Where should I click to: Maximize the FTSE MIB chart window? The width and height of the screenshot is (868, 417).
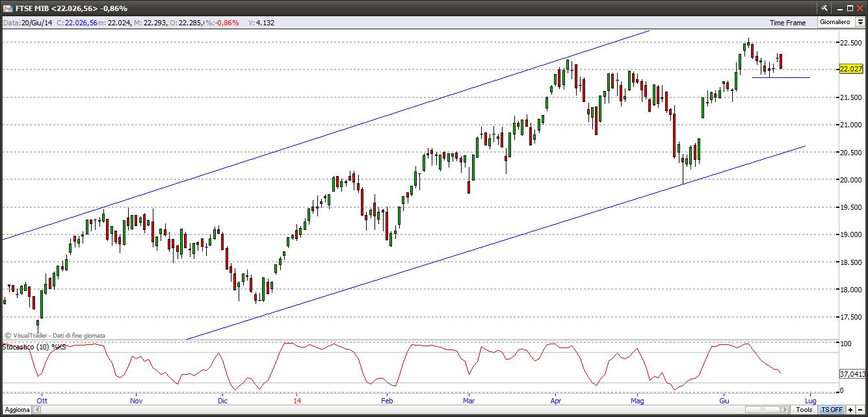coord(848,8)
